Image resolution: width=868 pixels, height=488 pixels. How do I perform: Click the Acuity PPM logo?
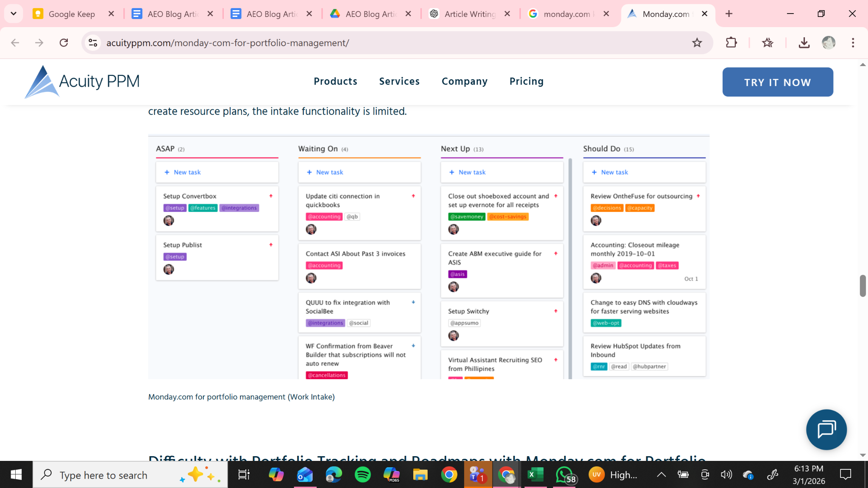tap(83, 81)
